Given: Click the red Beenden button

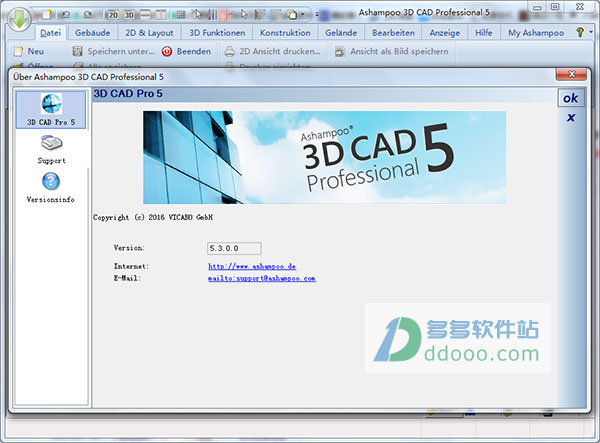Looking at the screenshot, I should [186, 51].
